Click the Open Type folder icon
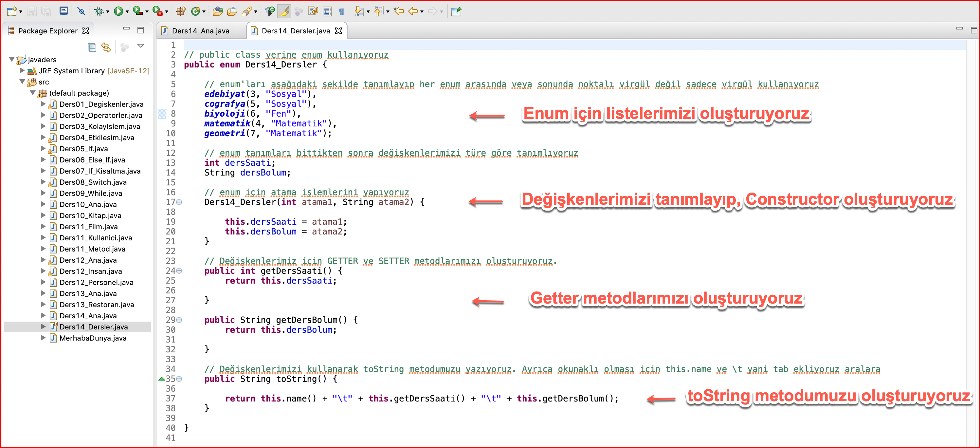This screenshot has width=980, height=448. (x=218, y=11)
